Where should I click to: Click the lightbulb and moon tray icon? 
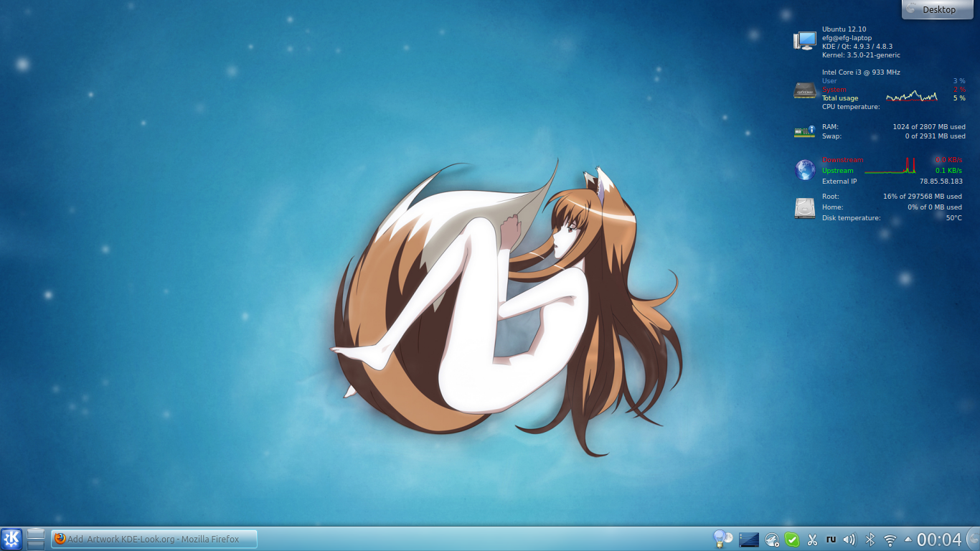[x=722, y=539]
